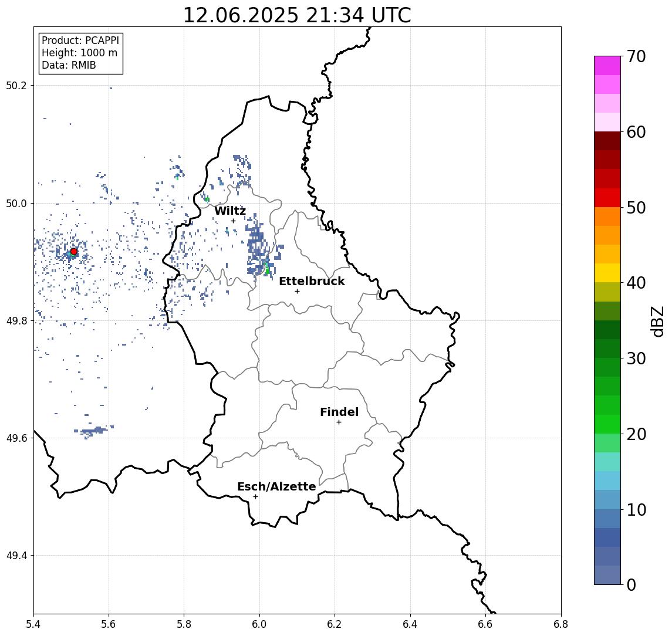The image size is (672, 636).
Task: Click the Ettelbruck city label
Action: coord(312,281)
